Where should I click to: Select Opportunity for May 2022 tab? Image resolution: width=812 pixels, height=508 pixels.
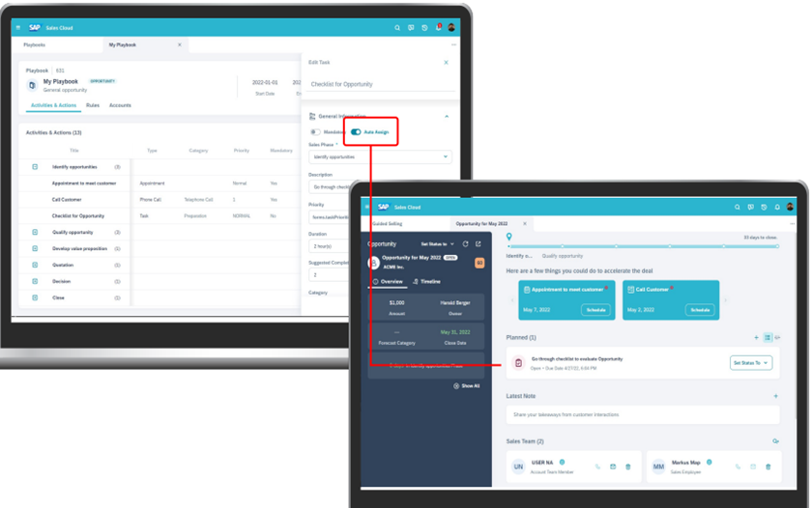coord(481,223)
